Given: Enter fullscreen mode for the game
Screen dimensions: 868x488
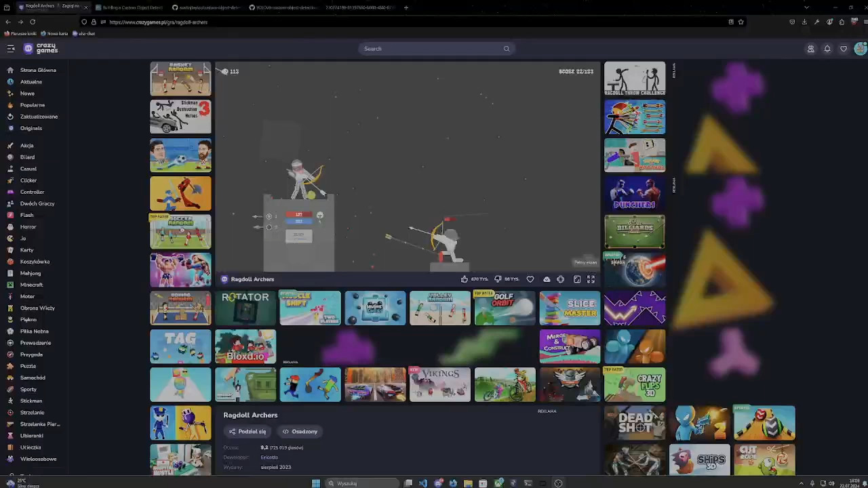Looking at the screenshot, I should click(591, 279).
